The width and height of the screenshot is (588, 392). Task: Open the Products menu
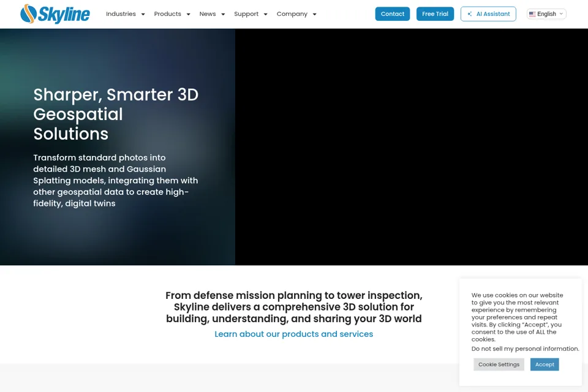[167, 14]
